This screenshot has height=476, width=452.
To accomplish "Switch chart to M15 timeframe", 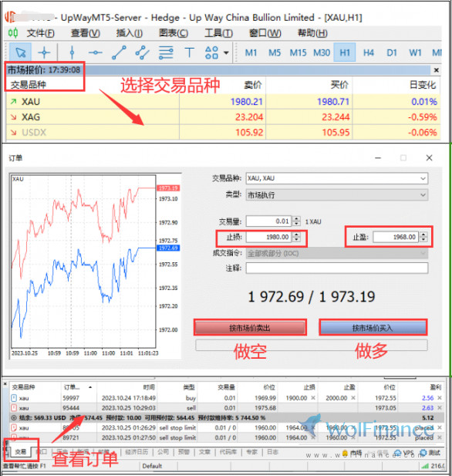I will [298, 52].
